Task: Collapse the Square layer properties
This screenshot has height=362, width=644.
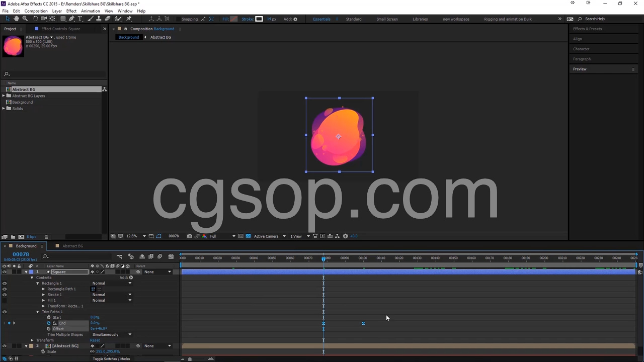Action: 26,272
